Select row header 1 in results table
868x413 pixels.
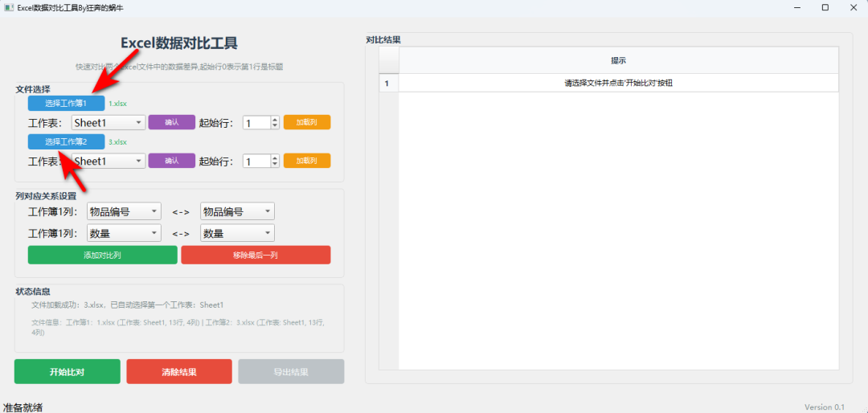point(389,83)
